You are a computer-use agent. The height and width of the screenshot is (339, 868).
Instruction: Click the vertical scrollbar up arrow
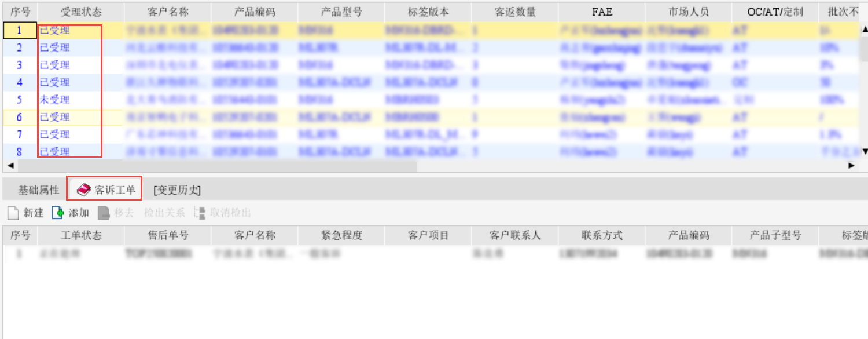tap(865, 28)
